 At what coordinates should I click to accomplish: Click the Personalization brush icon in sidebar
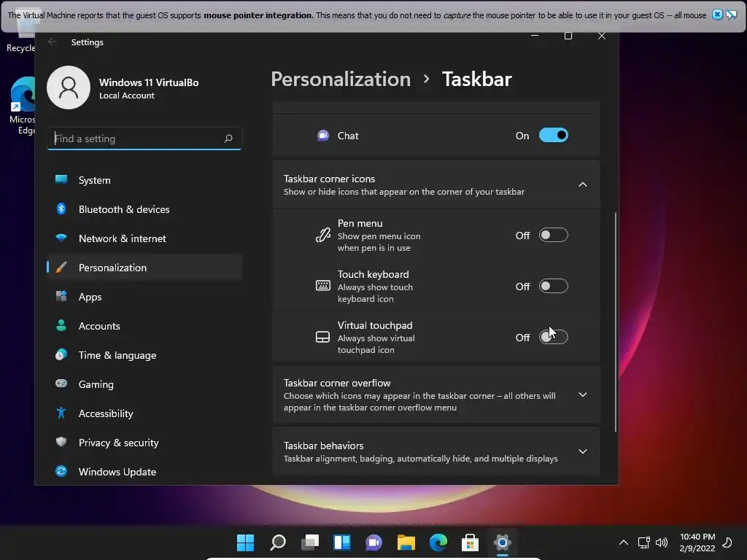(61, 267)
